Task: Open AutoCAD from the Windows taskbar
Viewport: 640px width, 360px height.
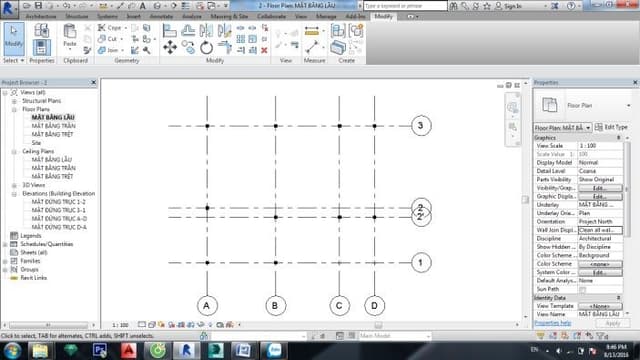Action: [x=129, y=351]
